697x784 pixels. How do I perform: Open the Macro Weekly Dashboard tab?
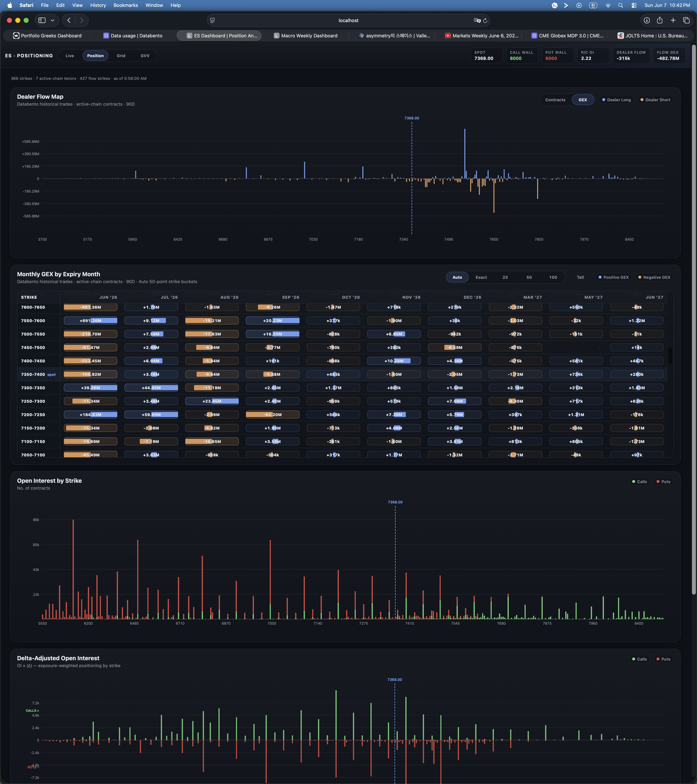(x=306, y=36)
